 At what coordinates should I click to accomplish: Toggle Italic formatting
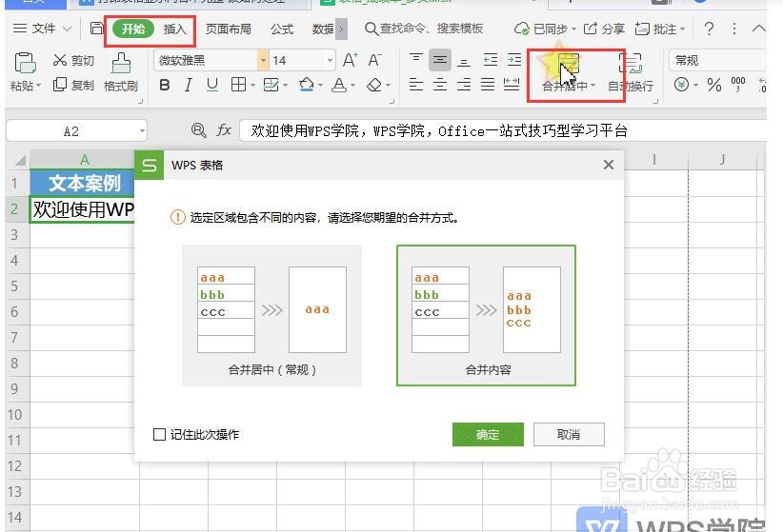coord(189,85)
